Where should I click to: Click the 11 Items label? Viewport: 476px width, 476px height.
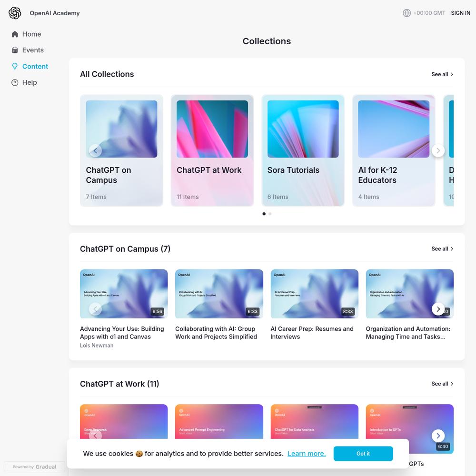[x=188, y=197]
